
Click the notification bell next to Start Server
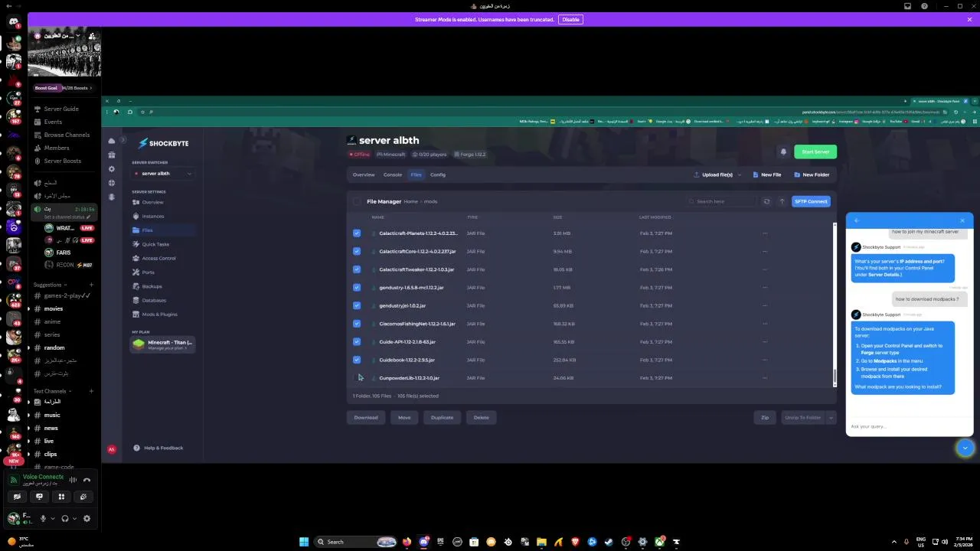782,152
